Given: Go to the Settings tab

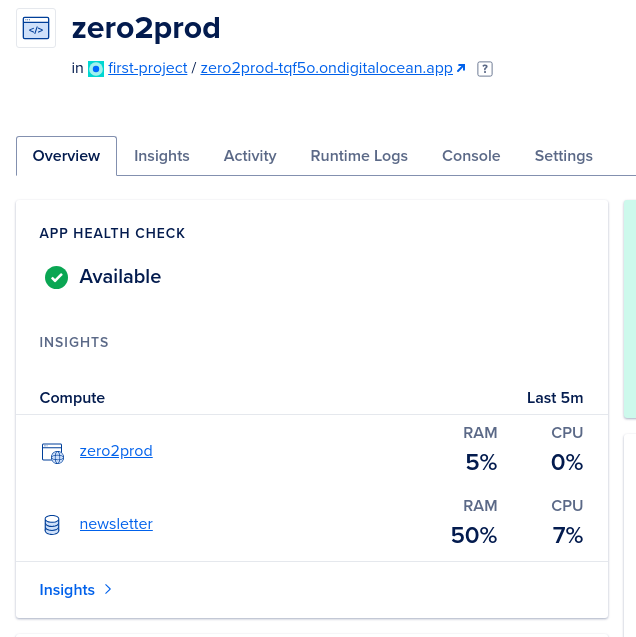Looking at the screenshot, I should pyautogui.click(x=563, y=156).
